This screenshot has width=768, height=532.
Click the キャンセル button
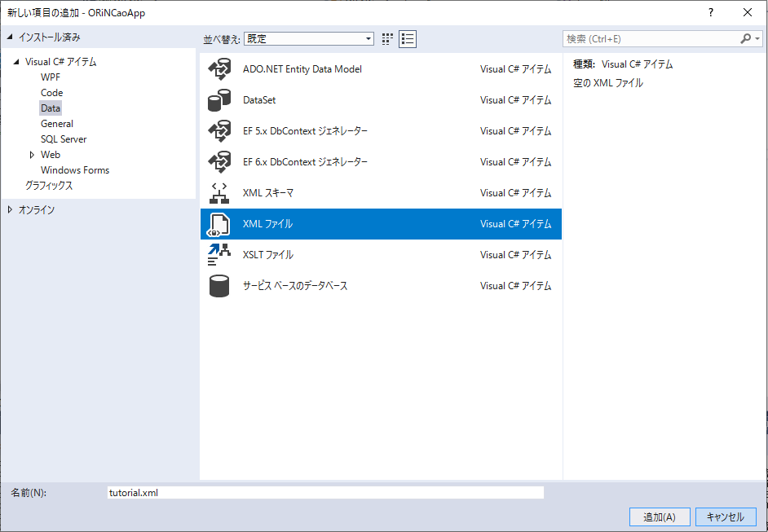click(726, 517)
